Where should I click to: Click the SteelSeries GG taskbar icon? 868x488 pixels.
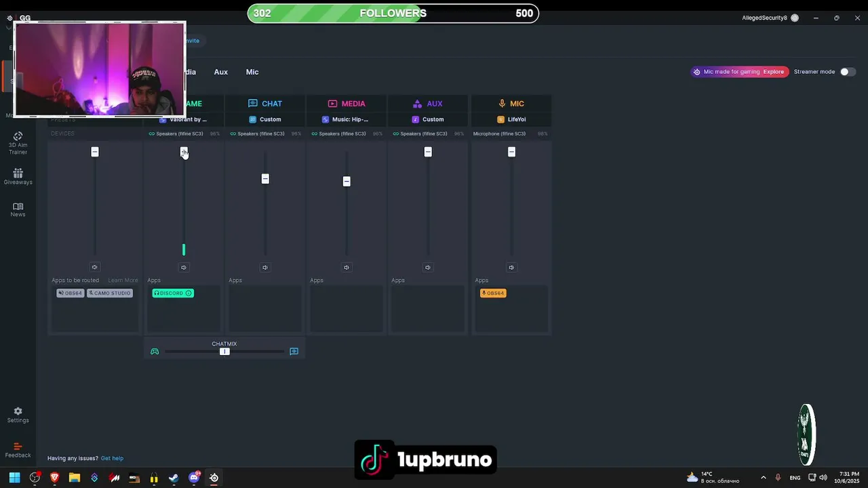(214, 478)
